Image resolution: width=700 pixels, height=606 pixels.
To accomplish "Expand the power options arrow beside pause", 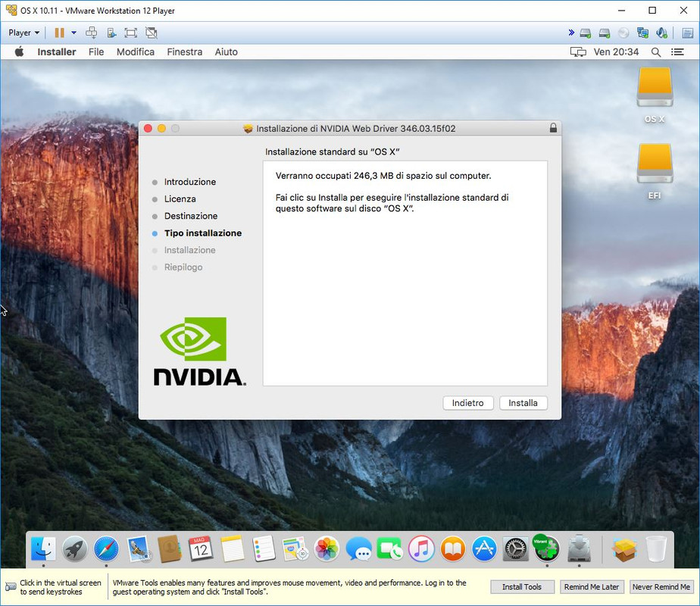I will coord(73,33).
